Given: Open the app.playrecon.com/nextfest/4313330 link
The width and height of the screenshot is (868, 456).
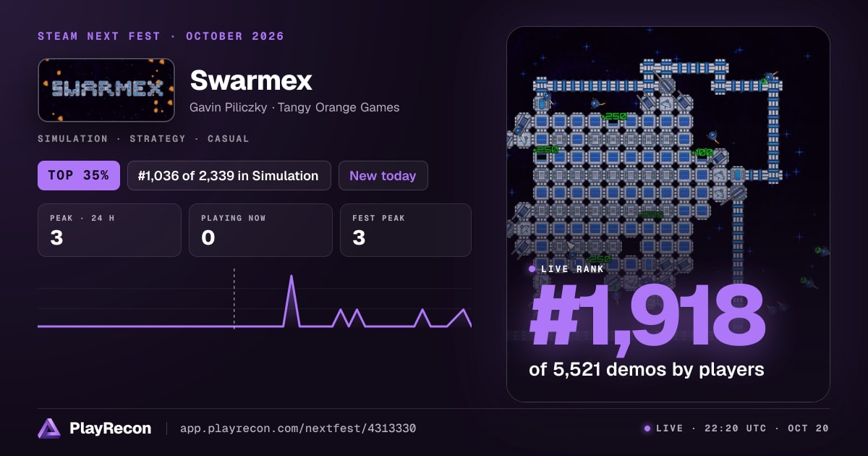Looking at the screenshot, I should coord(297,428).
